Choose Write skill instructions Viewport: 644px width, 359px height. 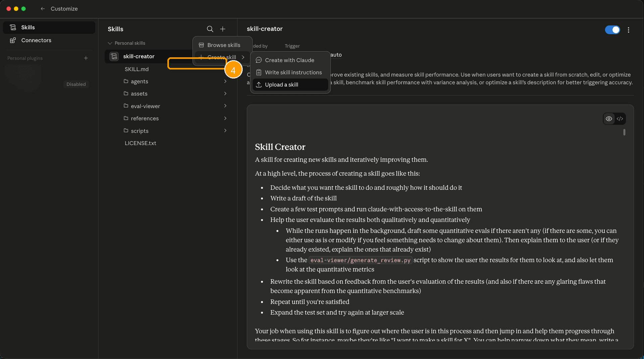pos(290,72)
